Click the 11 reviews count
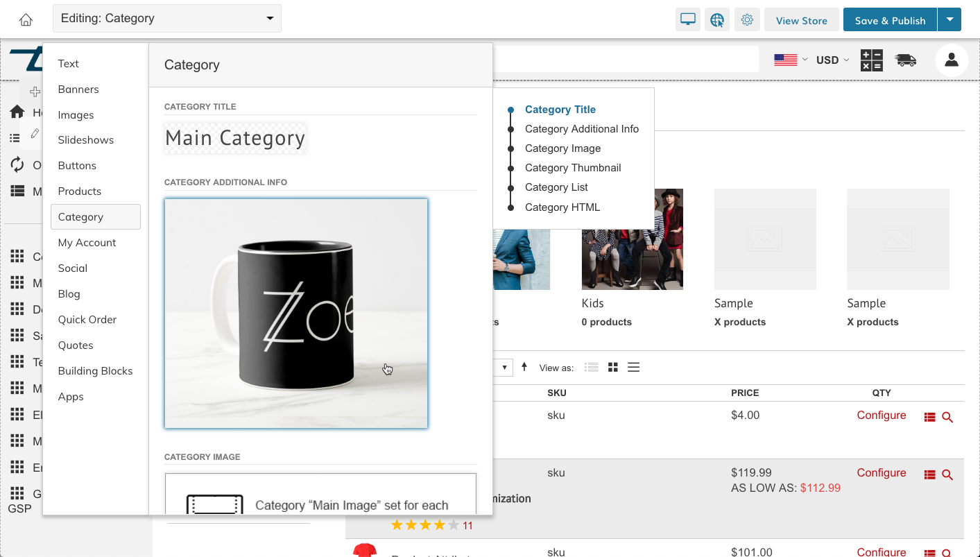Screen dimensions: 980x557 467,525
